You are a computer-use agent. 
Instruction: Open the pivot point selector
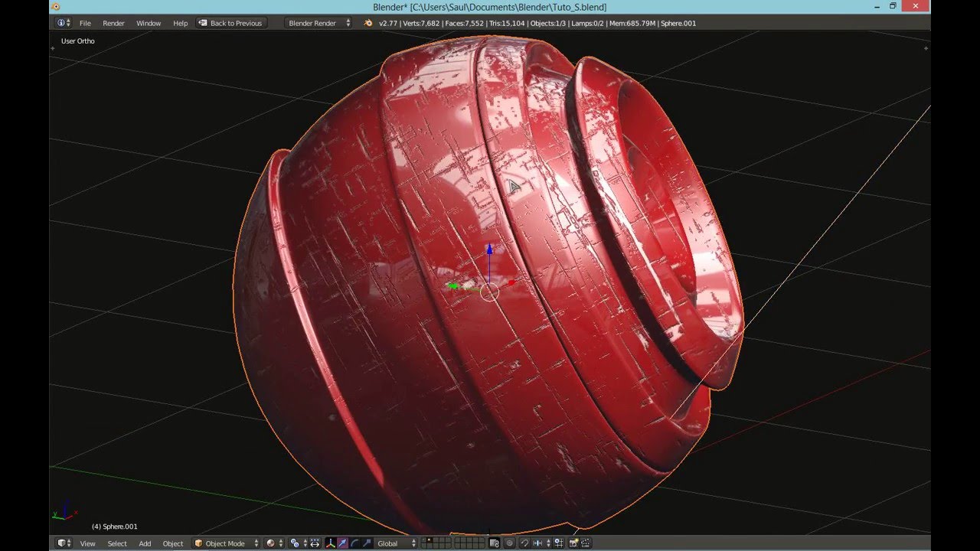(x=297, y=543)
